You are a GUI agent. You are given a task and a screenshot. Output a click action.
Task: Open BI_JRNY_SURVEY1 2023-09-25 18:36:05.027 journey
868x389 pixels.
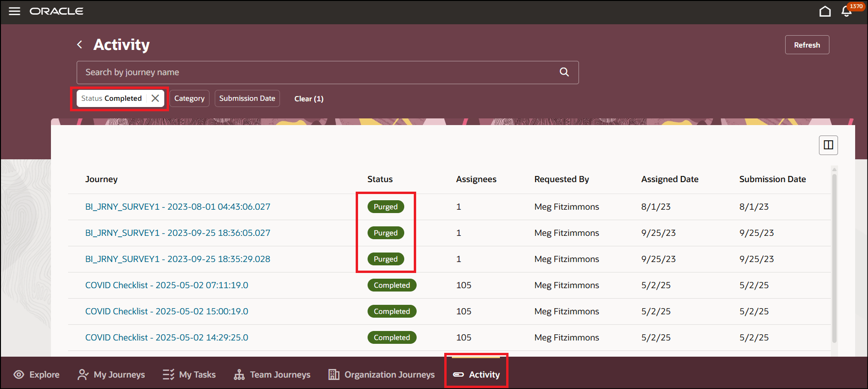178,233
